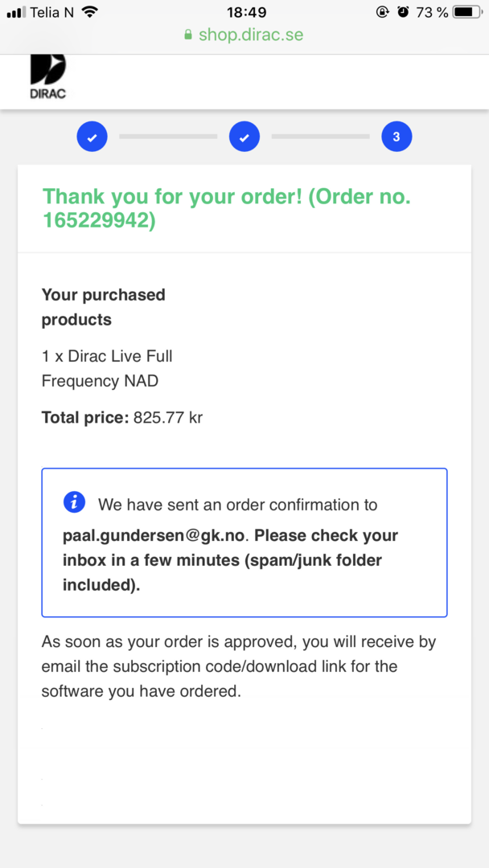Click the second completed step checkmark circle

tap(244, 137)
